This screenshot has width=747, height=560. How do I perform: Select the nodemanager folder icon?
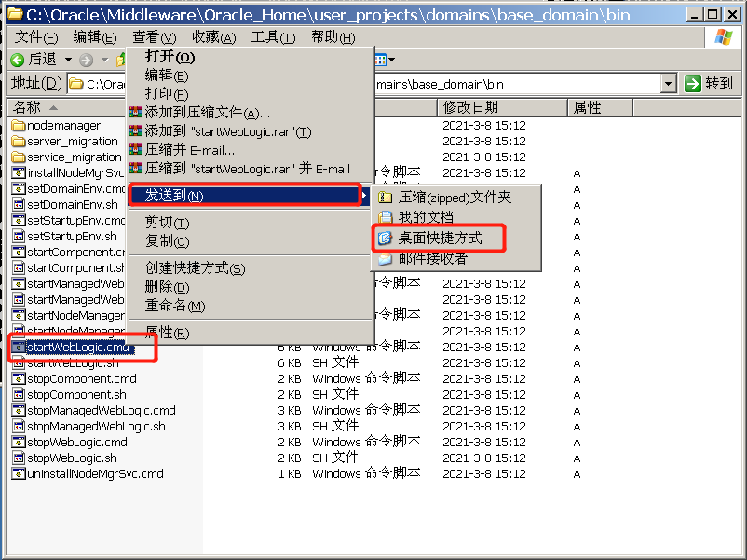click(18, 126)
